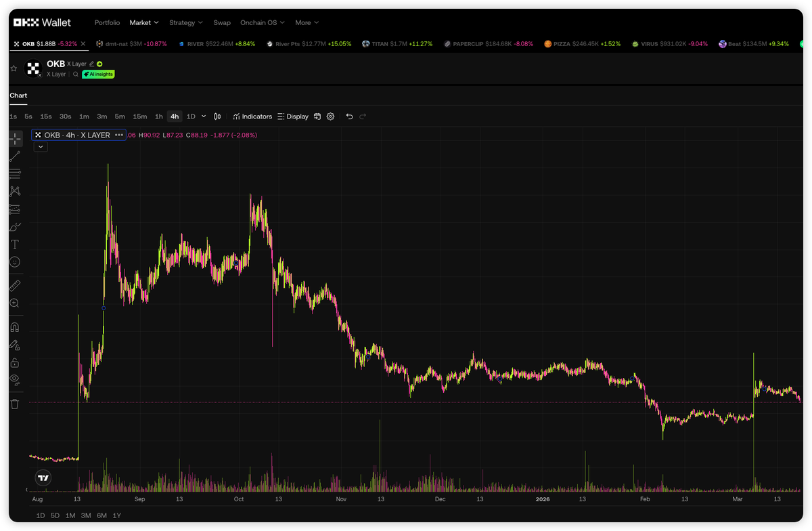Switch to the Chart tab
This screenshot has width=812, height=531.
[18, 95]
